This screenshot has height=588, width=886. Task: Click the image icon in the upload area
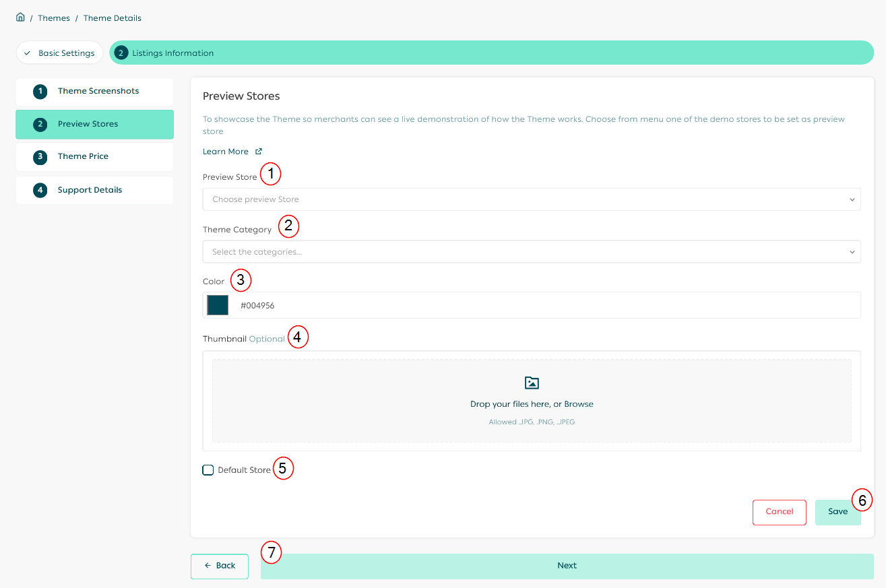click(532, 382)
